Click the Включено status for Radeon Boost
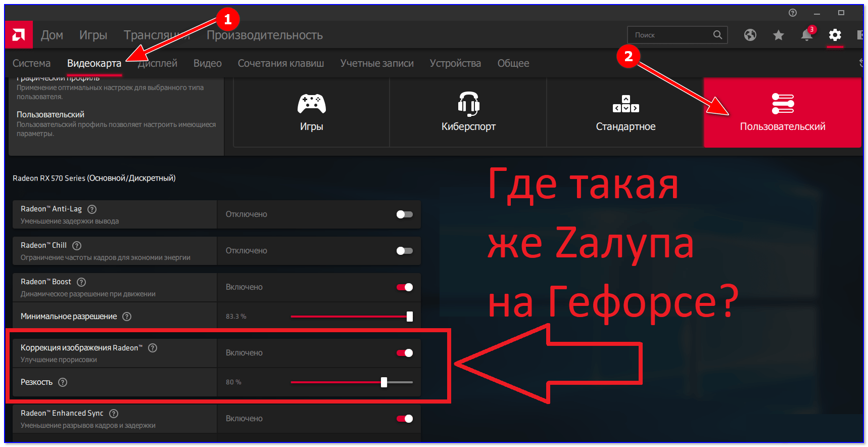Viewport: 868px width, 447px height. coord(244,287)
